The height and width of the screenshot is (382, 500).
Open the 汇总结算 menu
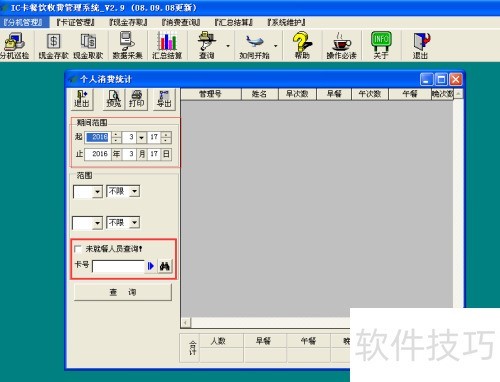point(234,22)
